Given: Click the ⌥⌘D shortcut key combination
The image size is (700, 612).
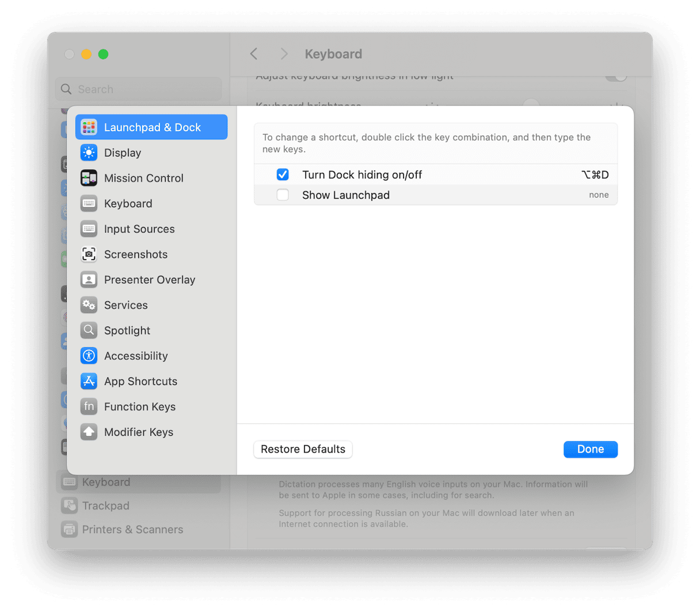Looking at the screenshot, I should (595, 174).
